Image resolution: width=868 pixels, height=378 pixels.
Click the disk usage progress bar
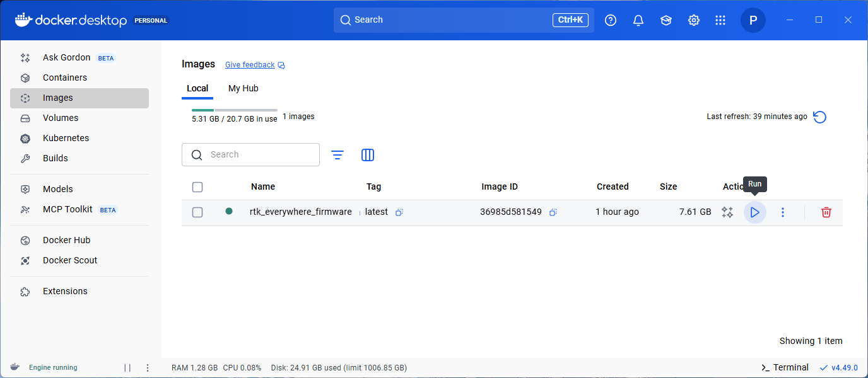point(233,108)
